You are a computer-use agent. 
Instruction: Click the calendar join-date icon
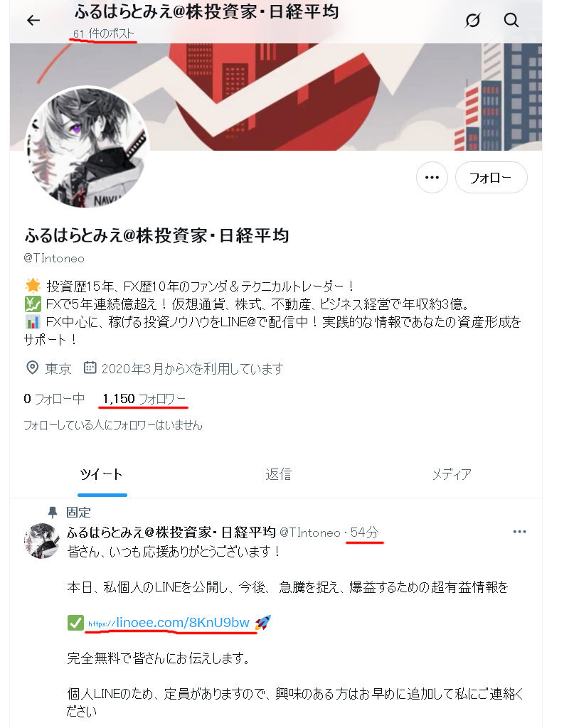[90, 368]
